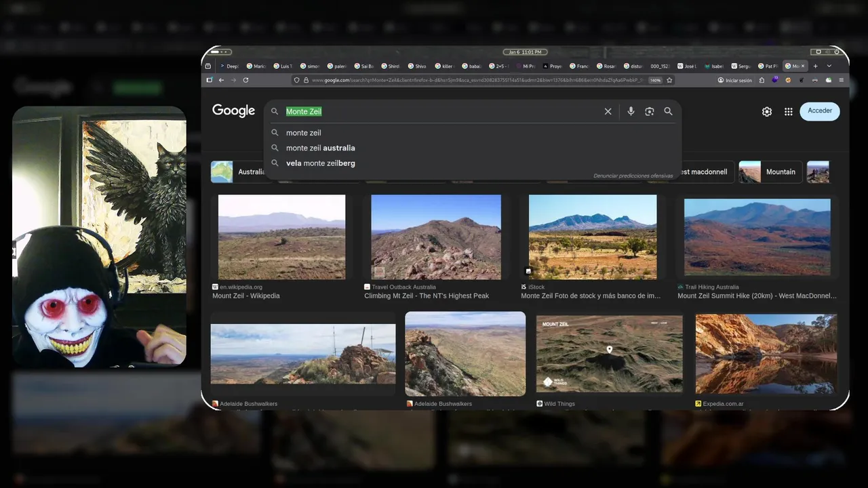Go back to previous page
The height and width of the screenshot is (488, 868).
click(221, 80)
